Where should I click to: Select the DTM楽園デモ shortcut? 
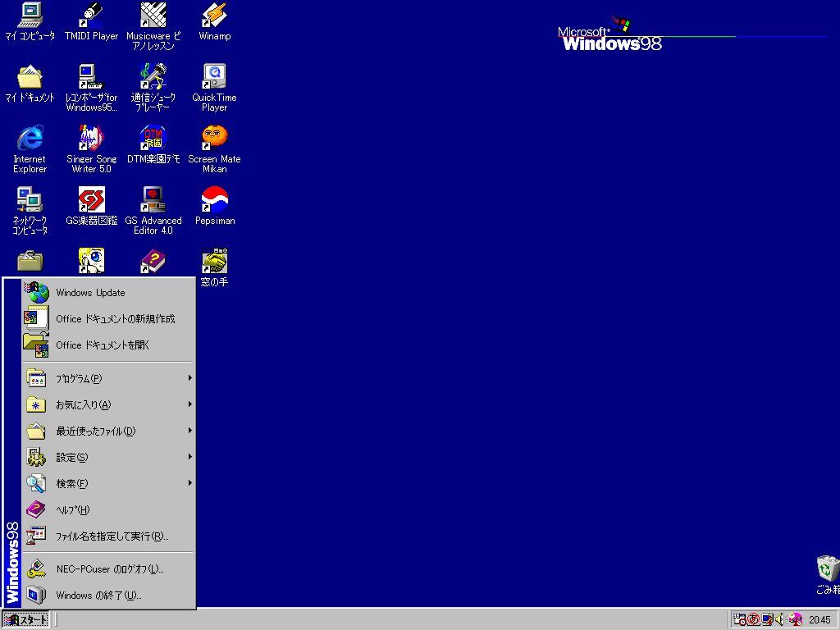153,144
